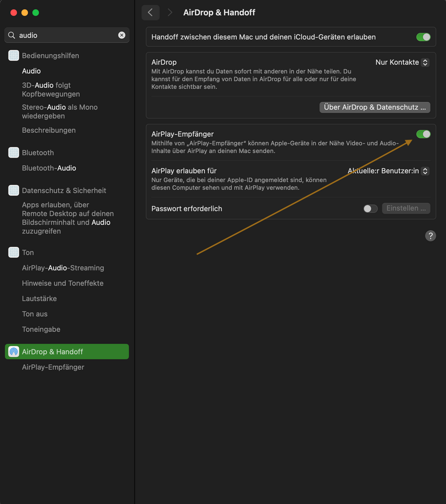Select Stereo-Audio als Mono wiedergeben
This screenshot has height=504, width=446.
click(x=60, y=111)
